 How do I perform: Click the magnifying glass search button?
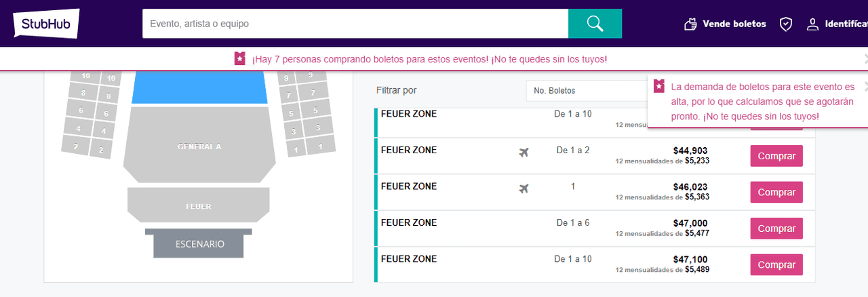[595, 24]
